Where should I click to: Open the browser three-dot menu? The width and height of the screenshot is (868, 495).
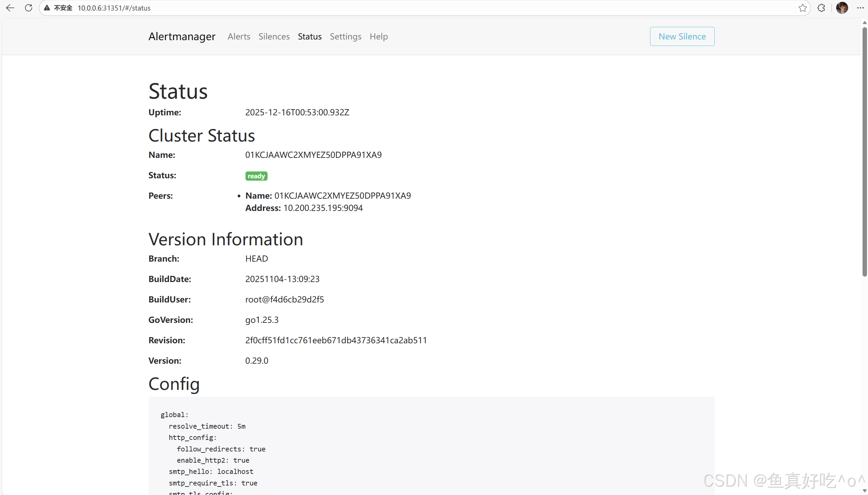pyautogui.click(x=860, y=8)
